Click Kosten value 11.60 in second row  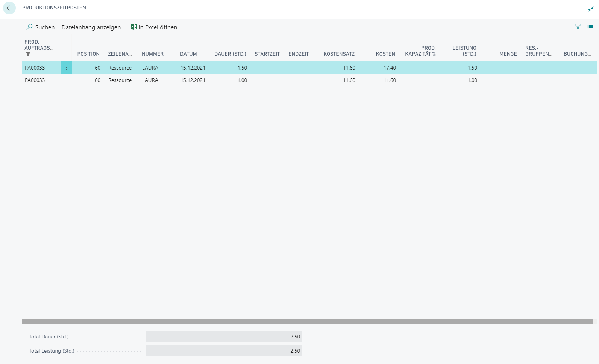390,80
